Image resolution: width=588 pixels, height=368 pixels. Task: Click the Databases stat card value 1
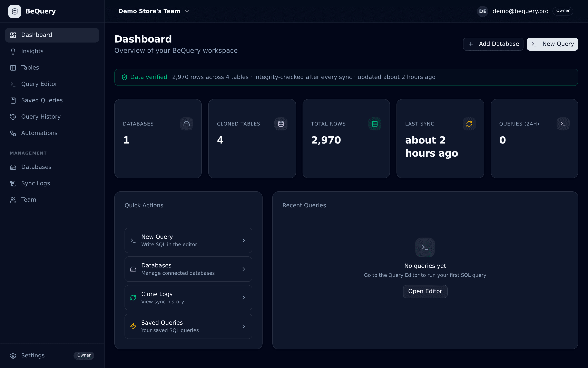[126, 140]
